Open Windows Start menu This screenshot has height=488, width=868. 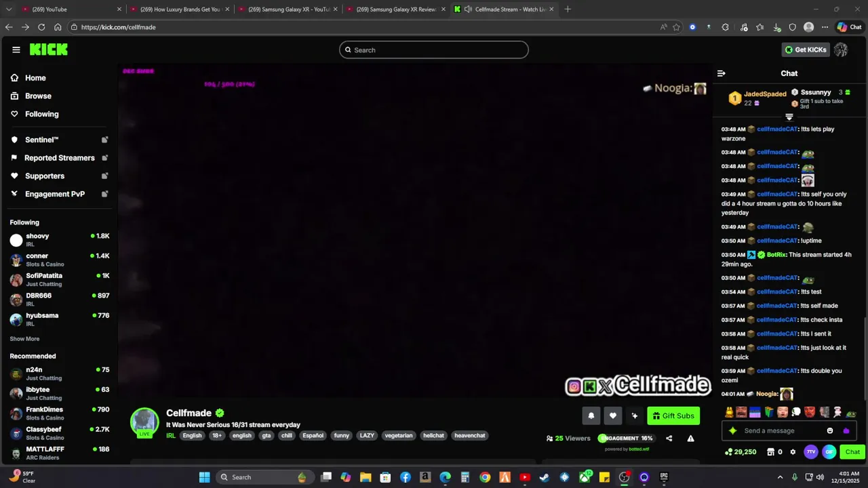204,477
